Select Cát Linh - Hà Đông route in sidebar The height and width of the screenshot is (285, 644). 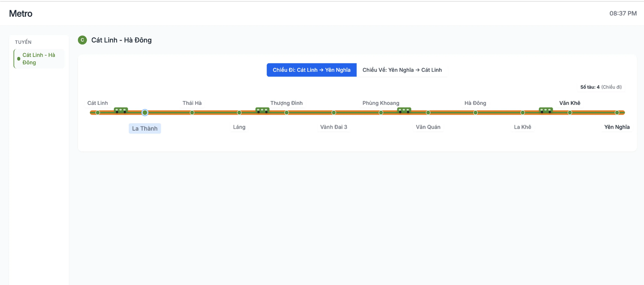coord(39,59)
